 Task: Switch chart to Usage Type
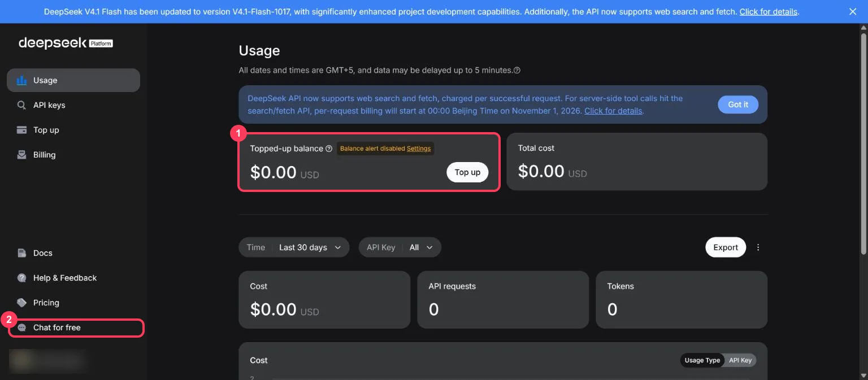(702, 360)
